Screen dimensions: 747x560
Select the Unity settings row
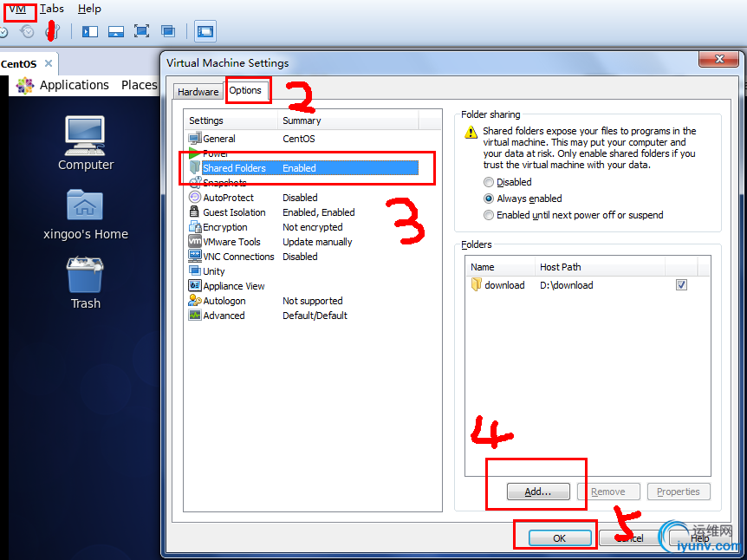tap(303, 271)
